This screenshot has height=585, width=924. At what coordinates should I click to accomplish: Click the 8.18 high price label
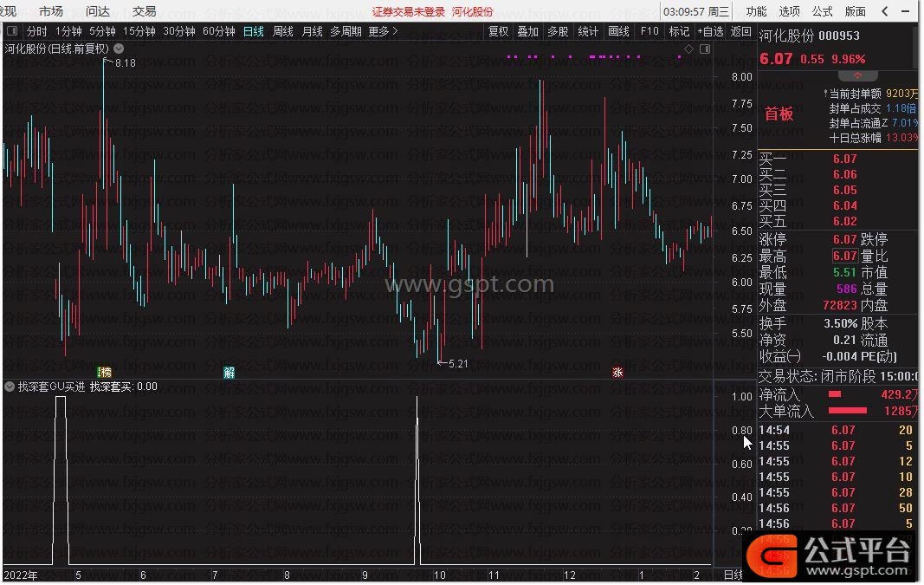pyautogui.click(x=125, y=63)
